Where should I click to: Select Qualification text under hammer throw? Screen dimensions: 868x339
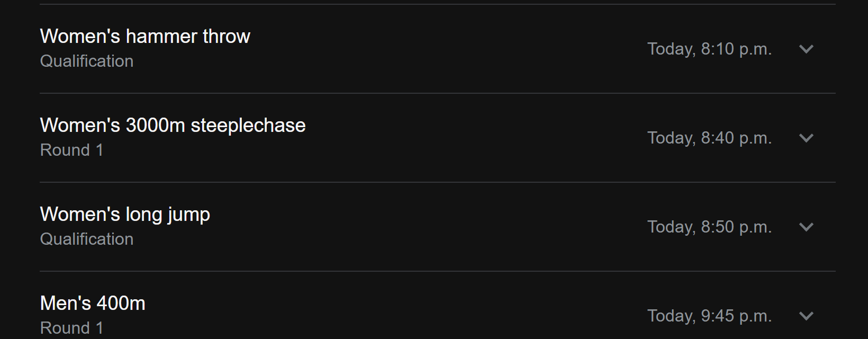coord(87,61)
